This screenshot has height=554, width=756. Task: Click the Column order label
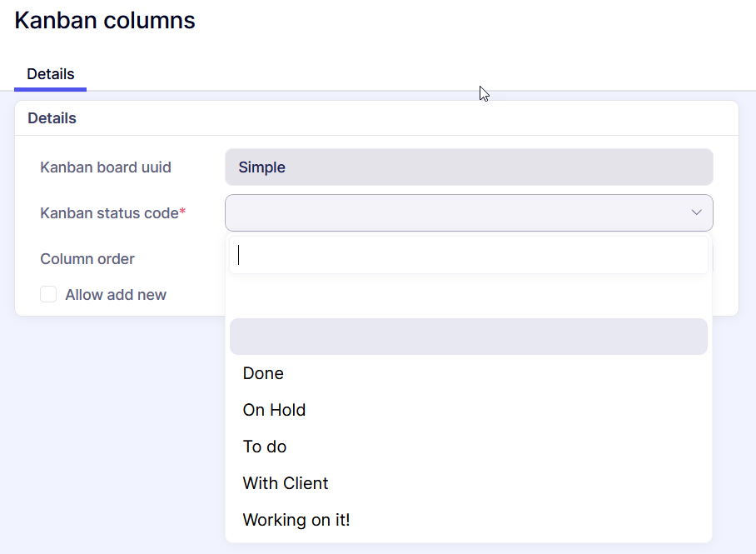(x=87, y=259)
